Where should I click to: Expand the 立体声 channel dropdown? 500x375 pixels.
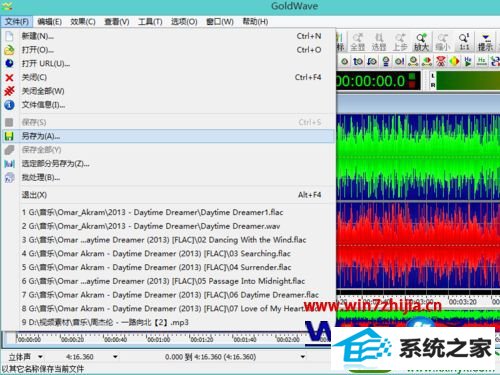40,357
